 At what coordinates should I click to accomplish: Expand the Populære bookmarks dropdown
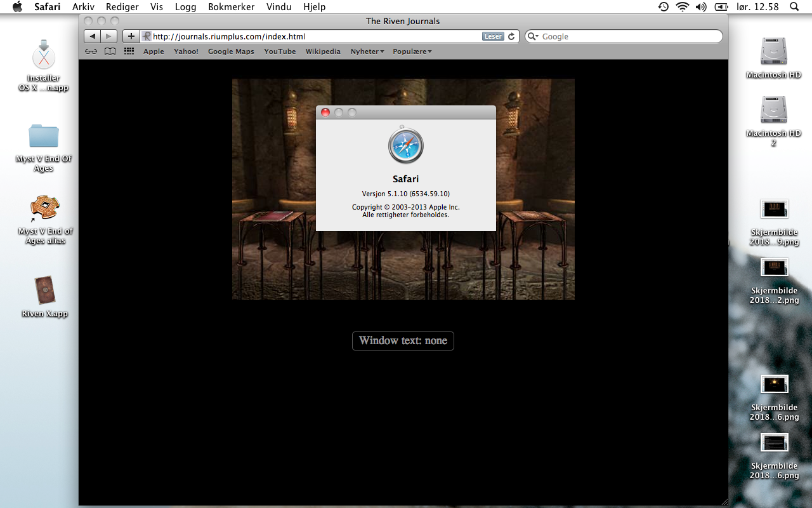(x=412, y=51)
